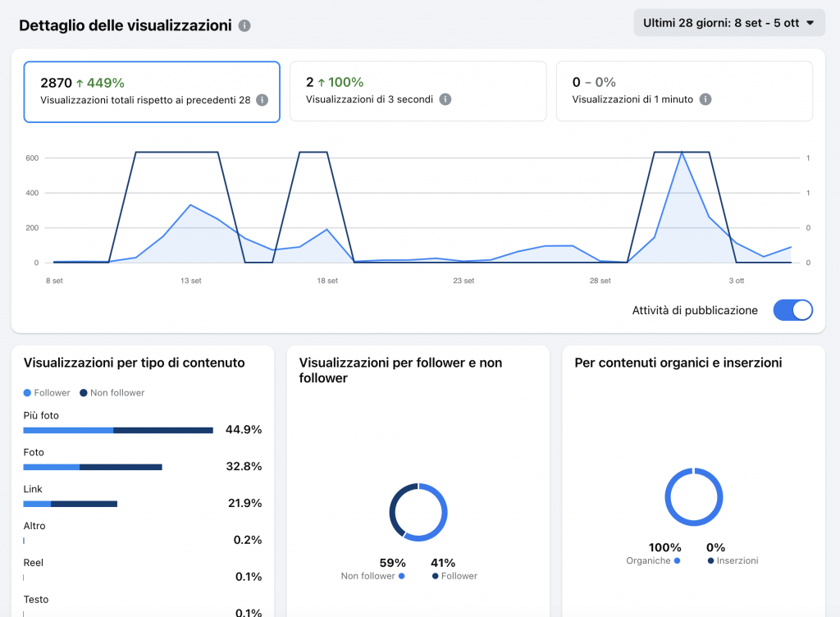Image resolution: width=840 pixels, height=617 pixels.
Task: Click the Follower vs non-follower donut chart
Action: click(418, 512)
